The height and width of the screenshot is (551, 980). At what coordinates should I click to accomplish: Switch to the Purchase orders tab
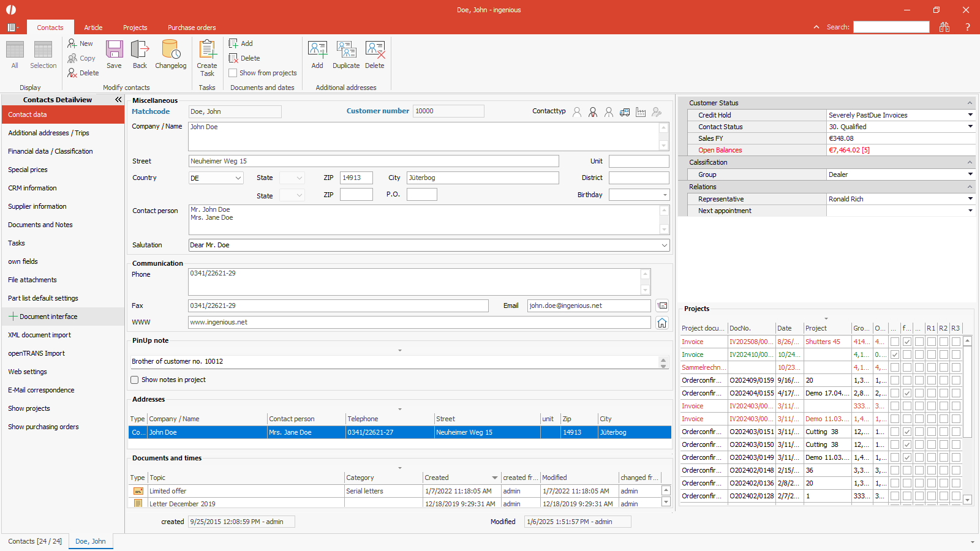(x=192, y=28)
